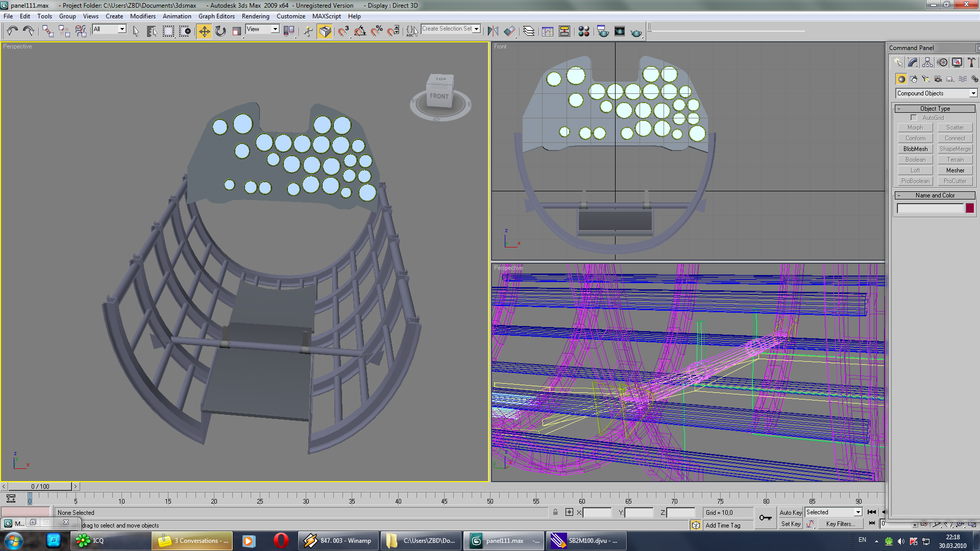This screenshot has width=980, height=551.
Task: Open the Rendering menu
Action: [255, 16]
